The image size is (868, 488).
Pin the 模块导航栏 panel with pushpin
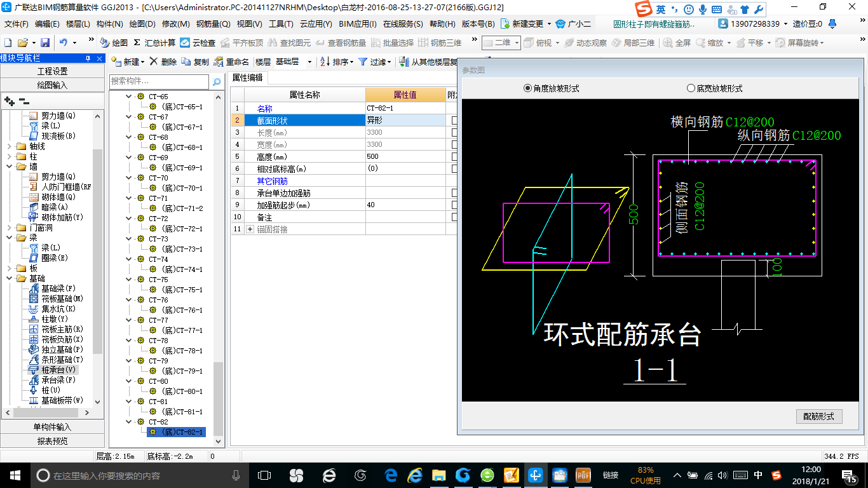88,58
